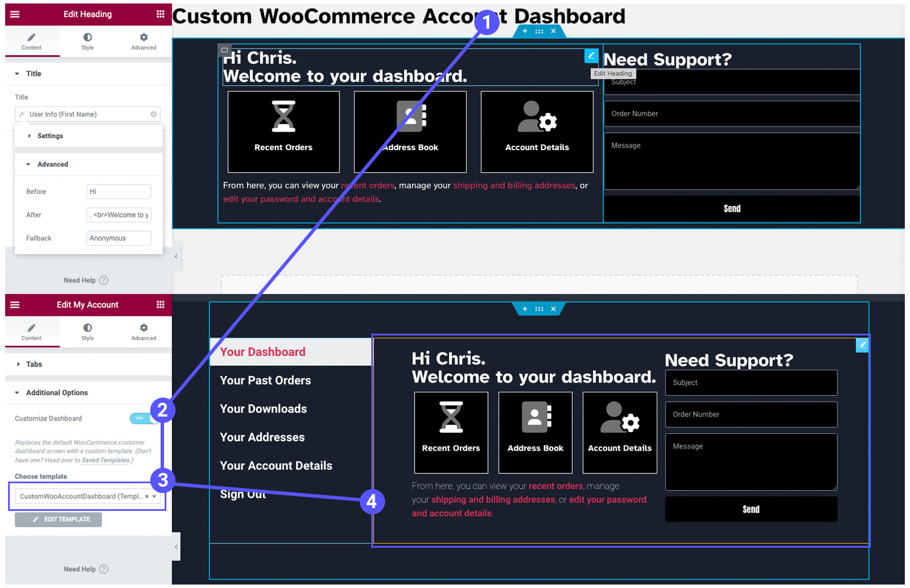Screen dimensions: 910x588
Task: Click Address Book box in top template
Action: pos(410,132)
